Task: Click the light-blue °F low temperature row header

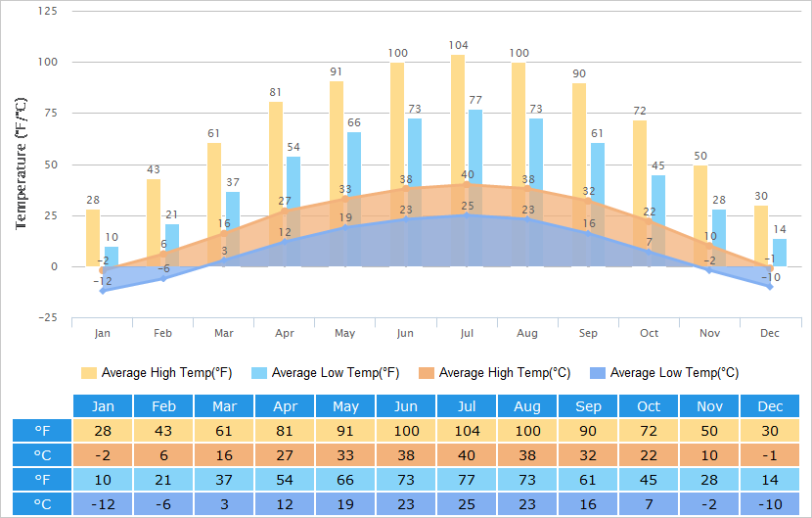Action: pyautogui.click(x=42, y=480)
